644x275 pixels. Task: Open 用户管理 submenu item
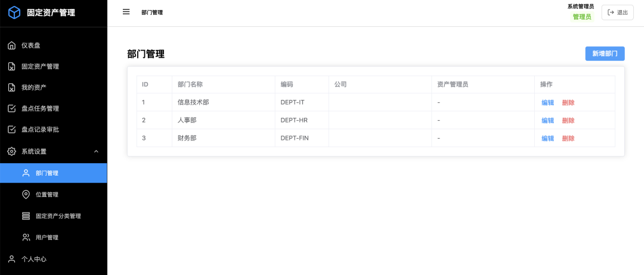coord(54,237)
